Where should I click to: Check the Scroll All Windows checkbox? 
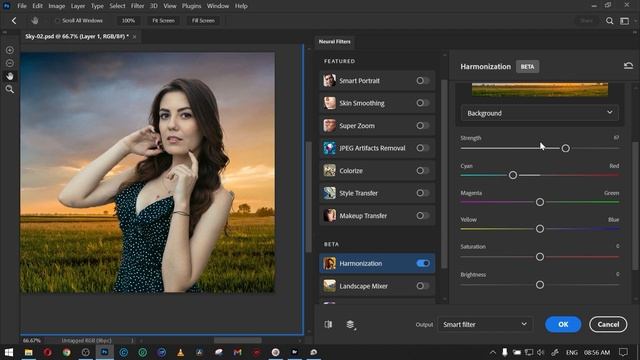(x=57, y=20)
